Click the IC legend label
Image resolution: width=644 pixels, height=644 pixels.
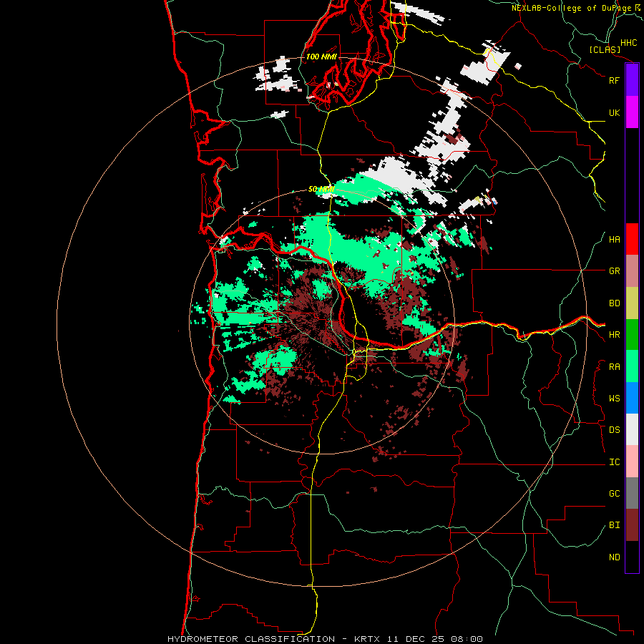pos(614,462)
